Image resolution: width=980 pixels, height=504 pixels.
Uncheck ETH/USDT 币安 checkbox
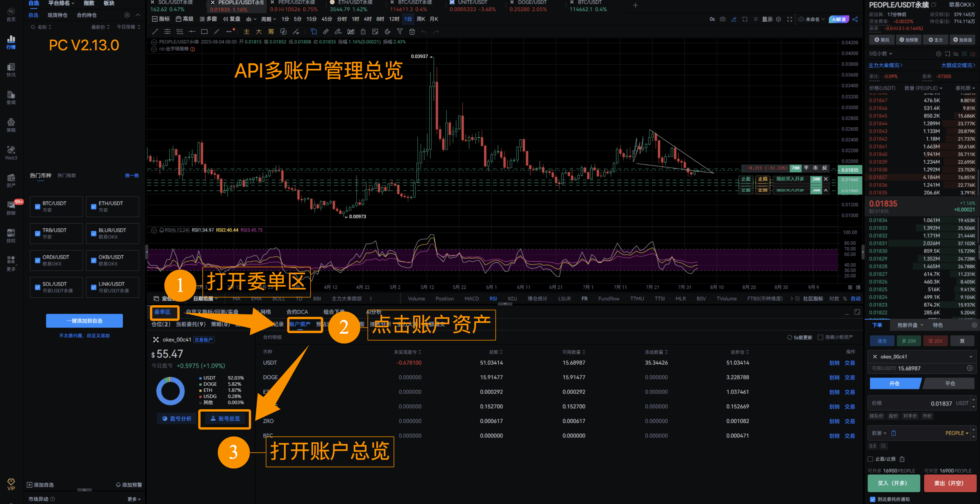coord(94,207)
